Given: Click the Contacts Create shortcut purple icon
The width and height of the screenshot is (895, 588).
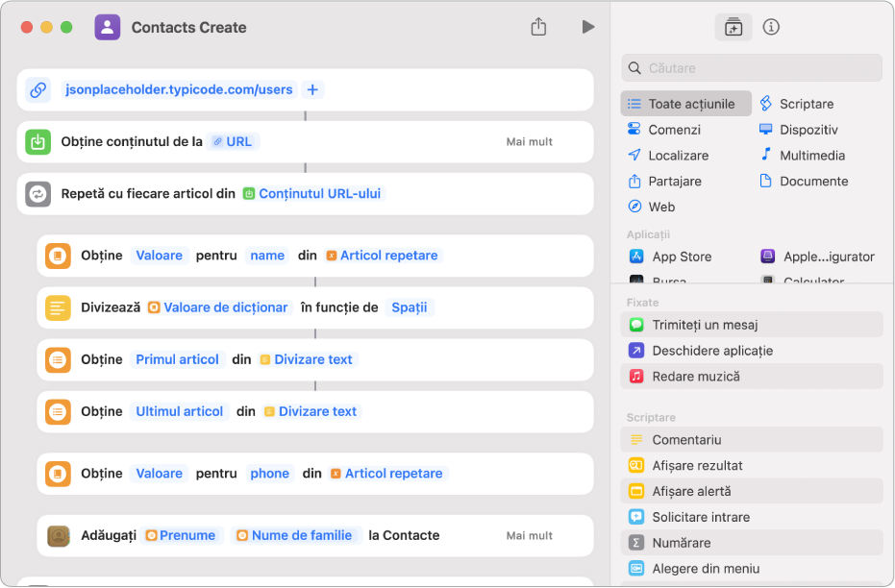Looking at the screenshot, I should pyautogui.click(x=108, y=27).
